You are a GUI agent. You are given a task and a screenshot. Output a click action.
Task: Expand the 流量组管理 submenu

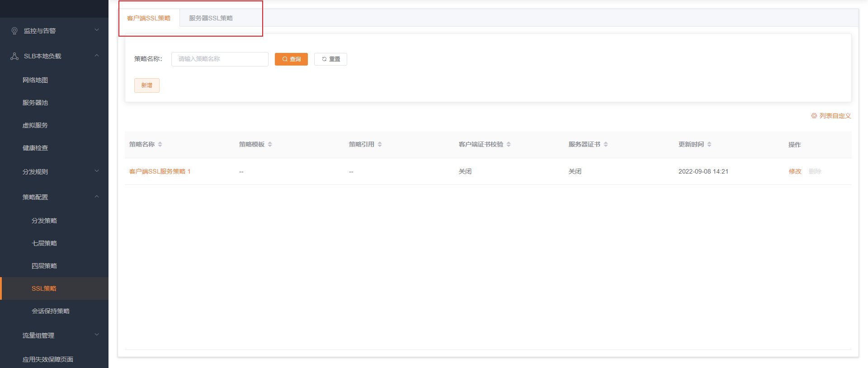coord(96,335)
